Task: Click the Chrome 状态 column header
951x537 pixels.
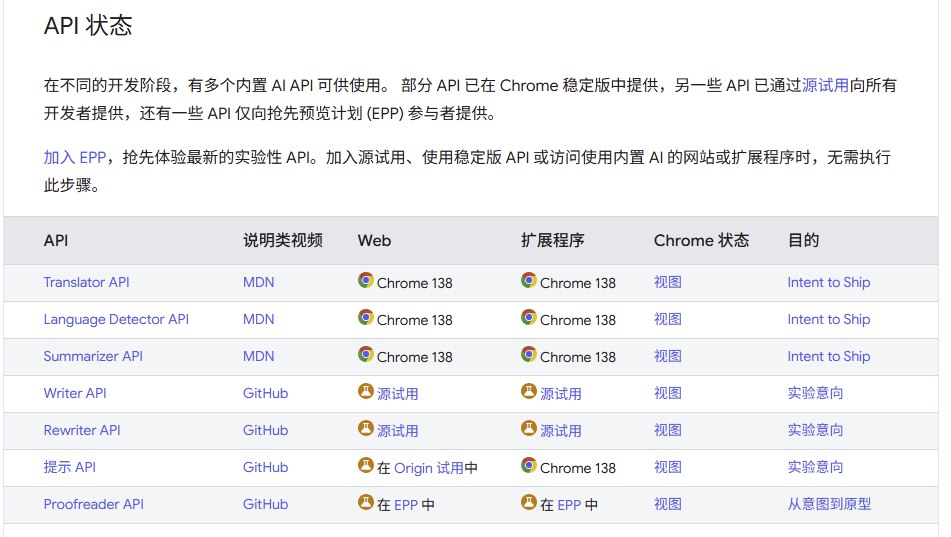Action: 701,240
